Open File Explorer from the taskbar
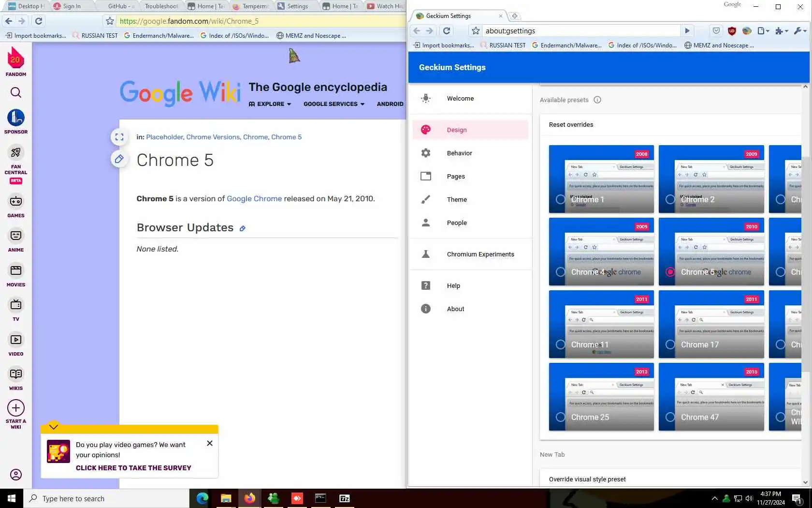Image resolution: width=812 pixels, height=508 pixels. [x=226, y=498]
